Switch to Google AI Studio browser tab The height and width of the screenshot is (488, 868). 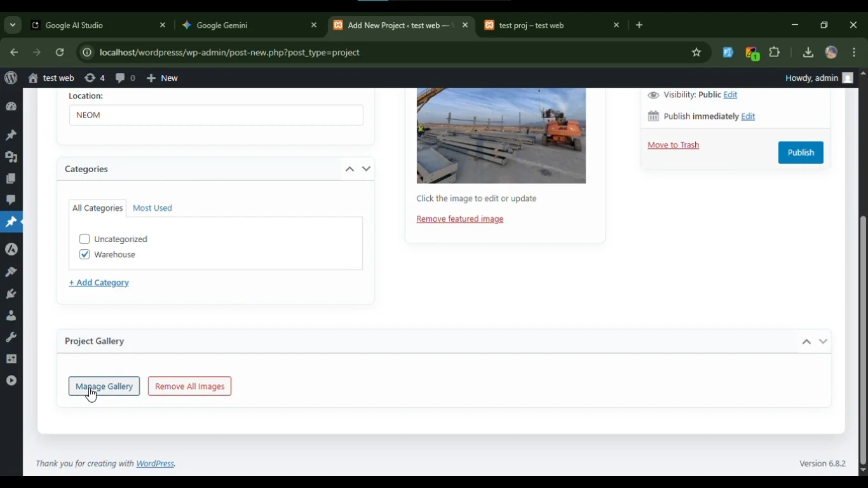pos(98,25)
